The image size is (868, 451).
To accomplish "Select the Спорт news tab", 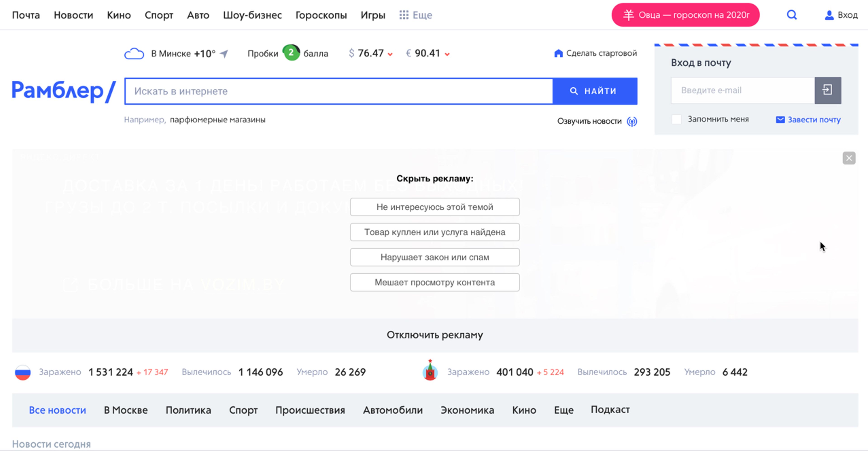I will pos(243,410).
